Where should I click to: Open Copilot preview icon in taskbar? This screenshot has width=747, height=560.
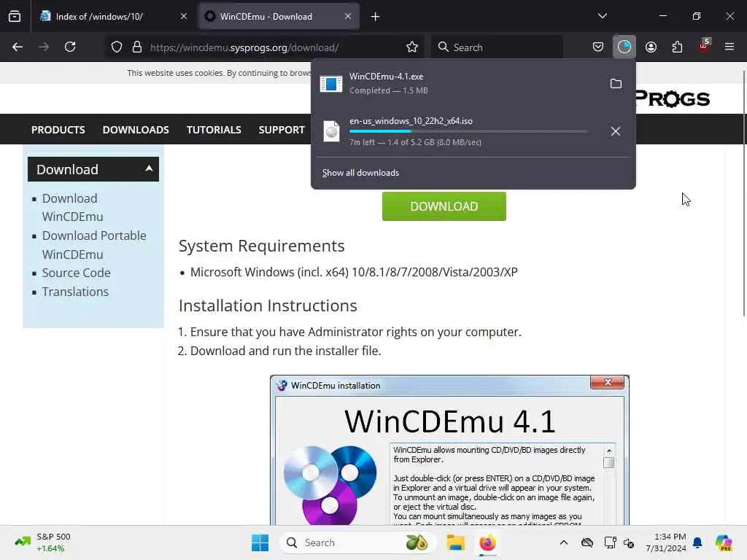tap(724, 542)
